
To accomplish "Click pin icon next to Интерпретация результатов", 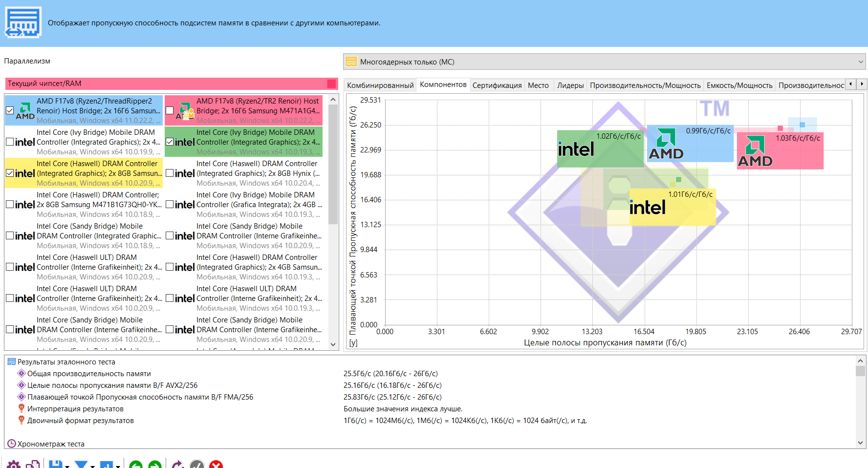I will tap(22, 408).
